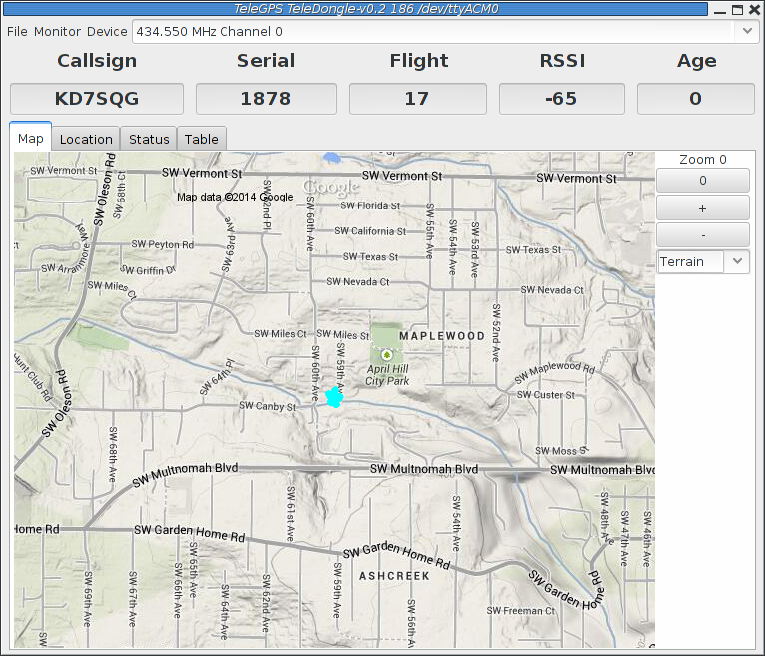
Task: Switch to the Status tab
Action: 149,139
